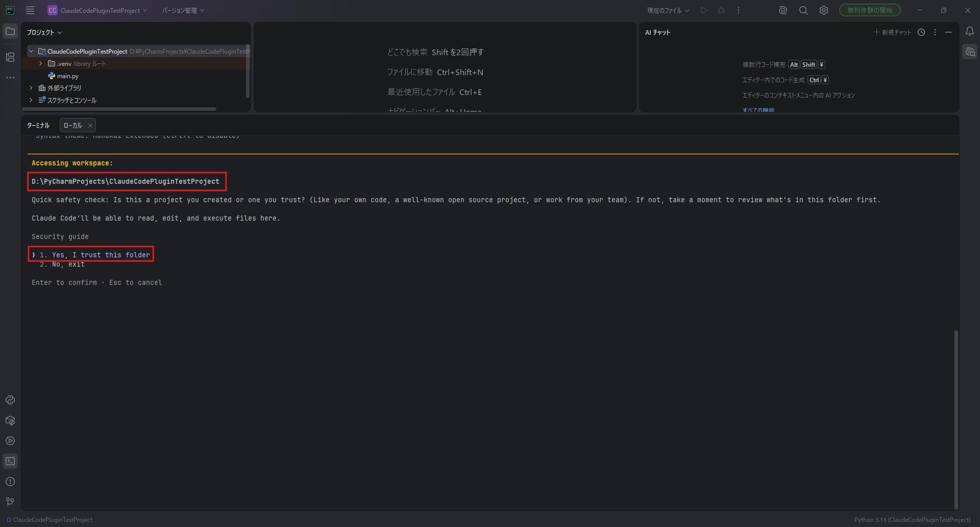This screenshot has width=980, height=527.
Task: Click the 無料体験の開始 button
Action: coord(870,10)
